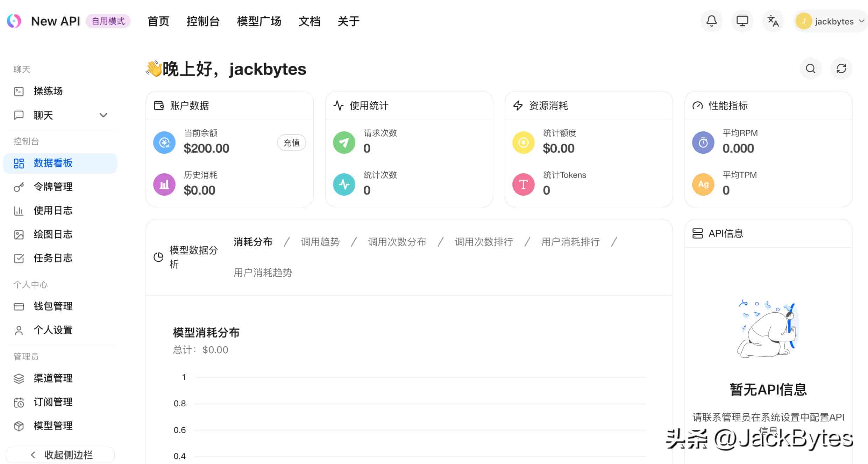Click the average RPM stopwatch icon
Viewport: 868px width, 464px height.
click(703, 143)
